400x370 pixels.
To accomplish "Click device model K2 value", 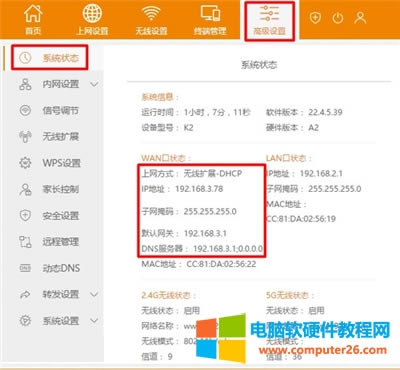I will (189, 127).
